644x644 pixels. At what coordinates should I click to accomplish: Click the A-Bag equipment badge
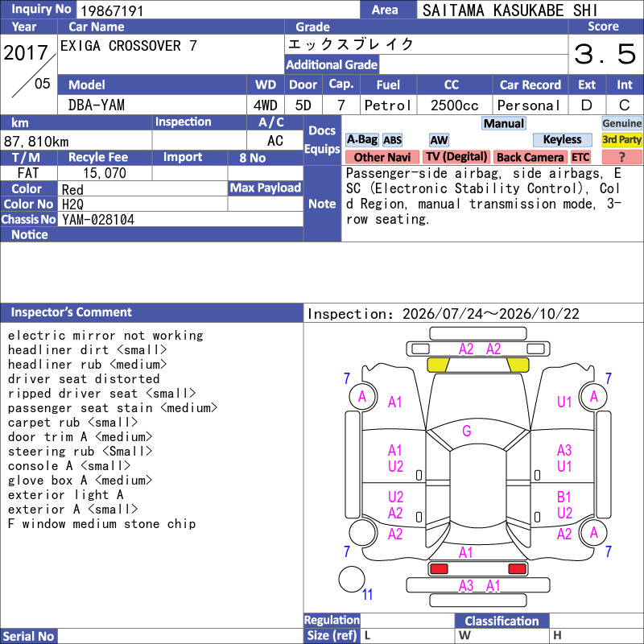(361, 139)
